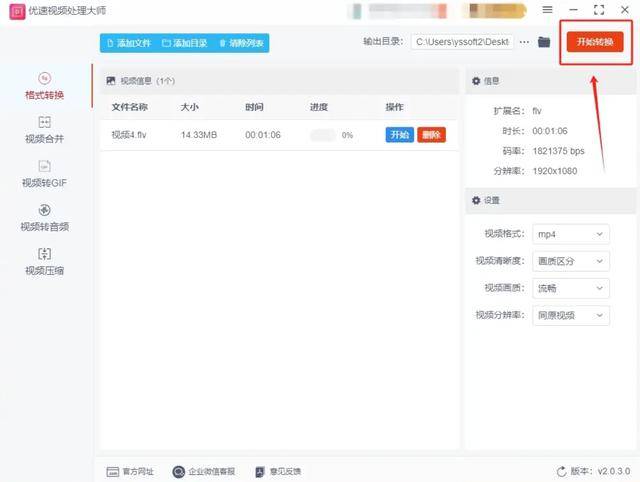This screenshot has height=482, width=640.
Task: Click the 文件名称 column header
Action: point(129,107)
